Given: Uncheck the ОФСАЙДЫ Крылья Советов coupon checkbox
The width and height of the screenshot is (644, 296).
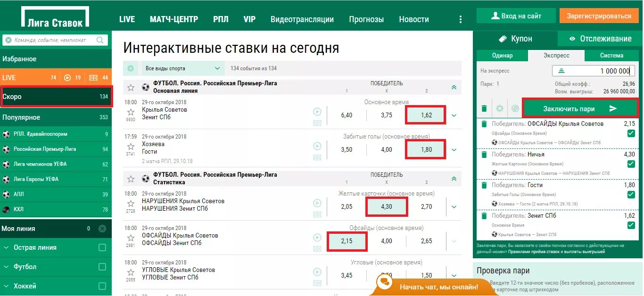Looking at the screenshot, I should click(x=631, y=133).
